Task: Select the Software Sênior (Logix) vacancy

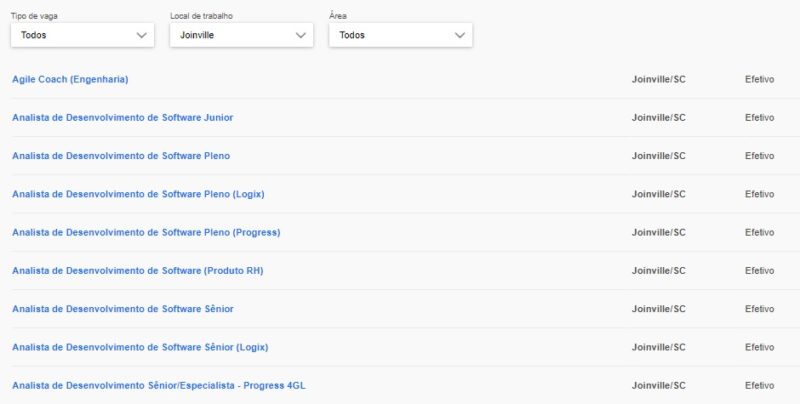Action: (x=140, y=347)
